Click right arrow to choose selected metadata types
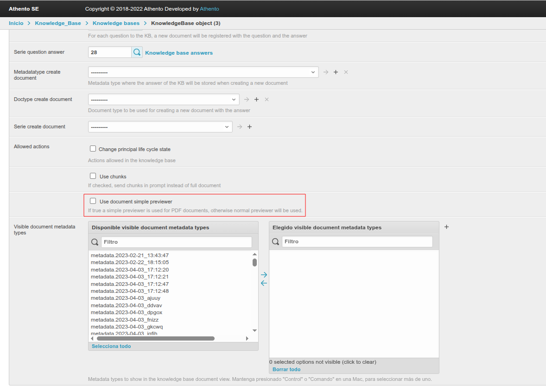546x392 pixels. (264, 275)
